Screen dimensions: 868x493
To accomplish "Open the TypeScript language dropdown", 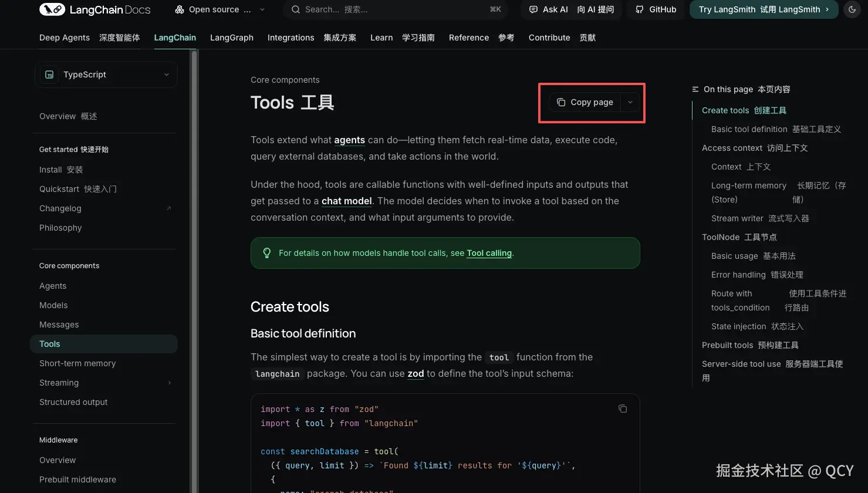I will [106, 75].
